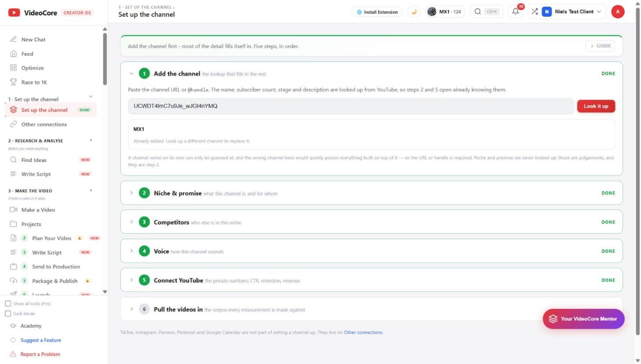Open the Projects folder icon
Image resolution: width=641 pixels, height=364 pixels.
[x=14, y=224]
